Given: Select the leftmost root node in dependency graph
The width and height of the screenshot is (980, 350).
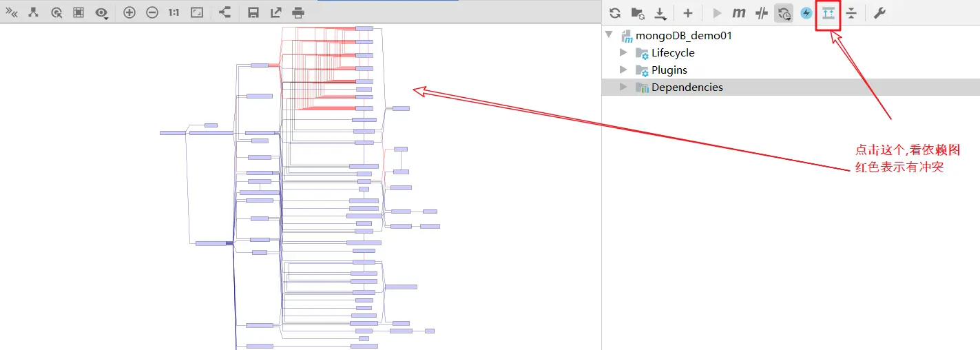Looking at the screenshot, I should (x=173, y=132).
